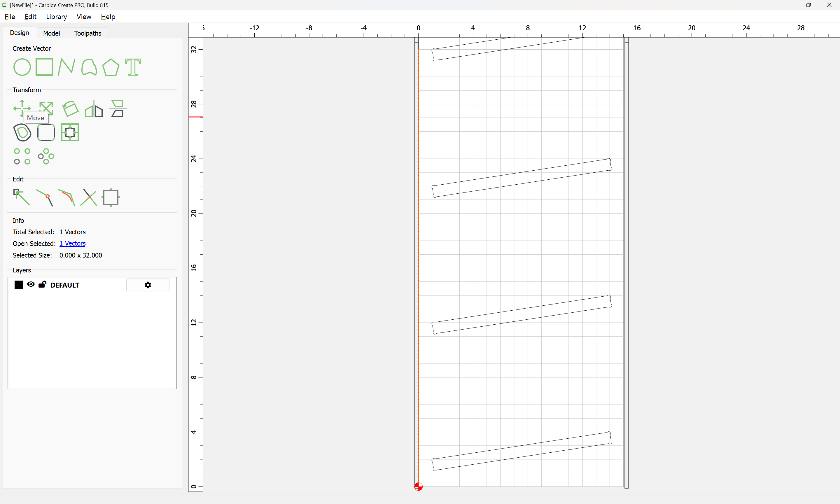Select the slanted bar near ruler mark 24
This screenshot has width=840, height=504.
521,178
